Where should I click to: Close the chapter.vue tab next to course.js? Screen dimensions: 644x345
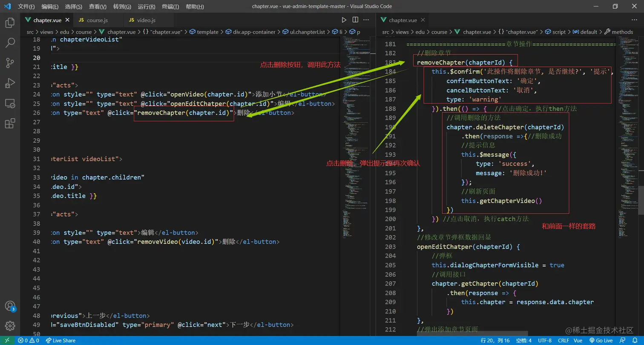tap(67, 20)
